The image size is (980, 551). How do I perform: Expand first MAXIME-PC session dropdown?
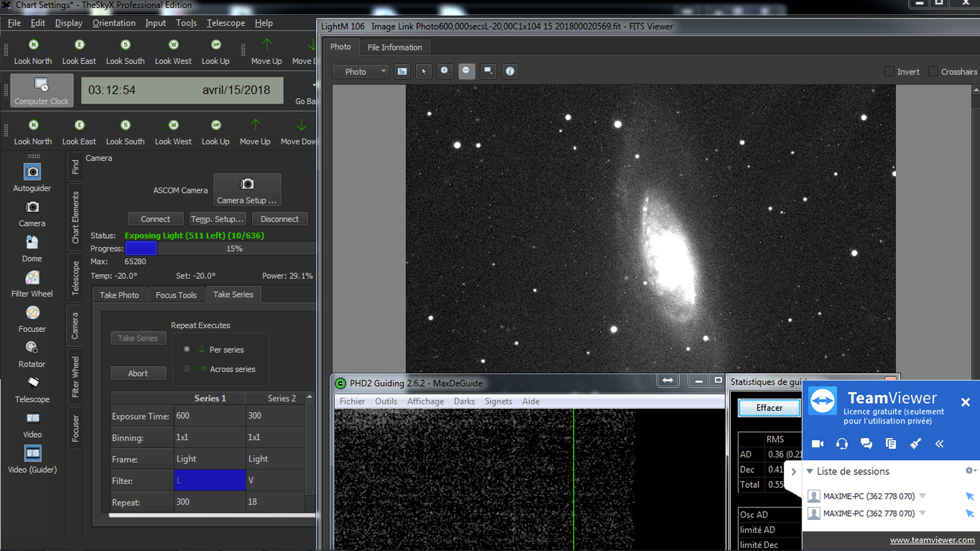[922, 496]
